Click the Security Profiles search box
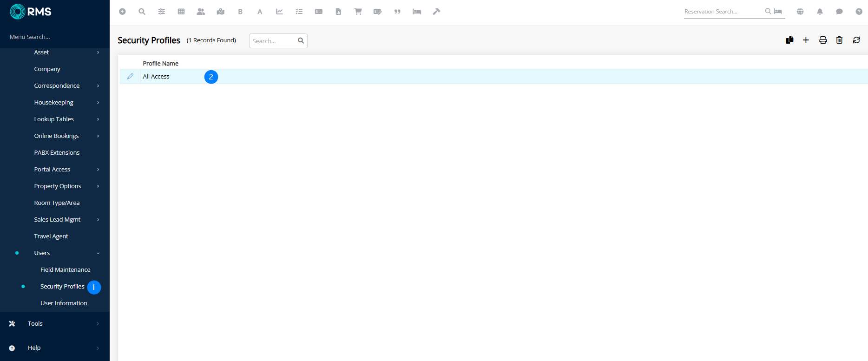Image resolution: width=868 pixels, height=361 pixels. point(273,41)
